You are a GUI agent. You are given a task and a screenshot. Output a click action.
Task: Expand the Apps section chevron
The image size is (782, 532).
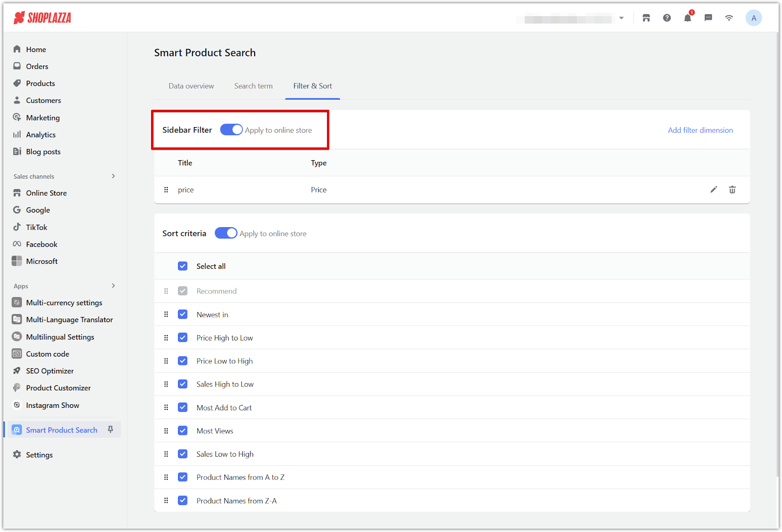tap(113, 286)
